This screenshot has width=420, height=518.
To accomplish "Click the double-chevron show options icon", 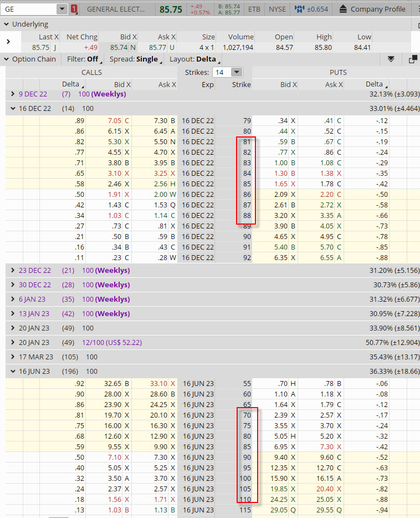I will 391,59.
